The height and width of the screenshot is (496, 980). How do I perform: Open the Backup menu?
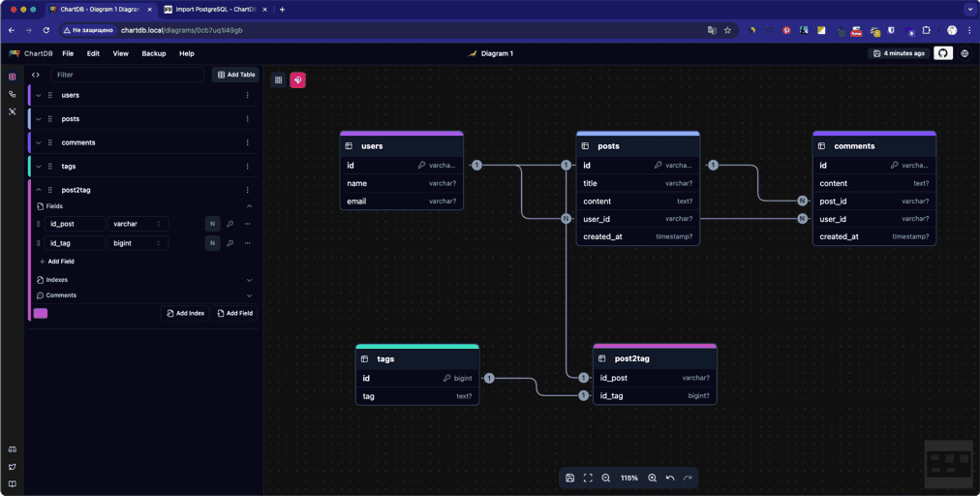pyautogui.click(x=154, y=53)
